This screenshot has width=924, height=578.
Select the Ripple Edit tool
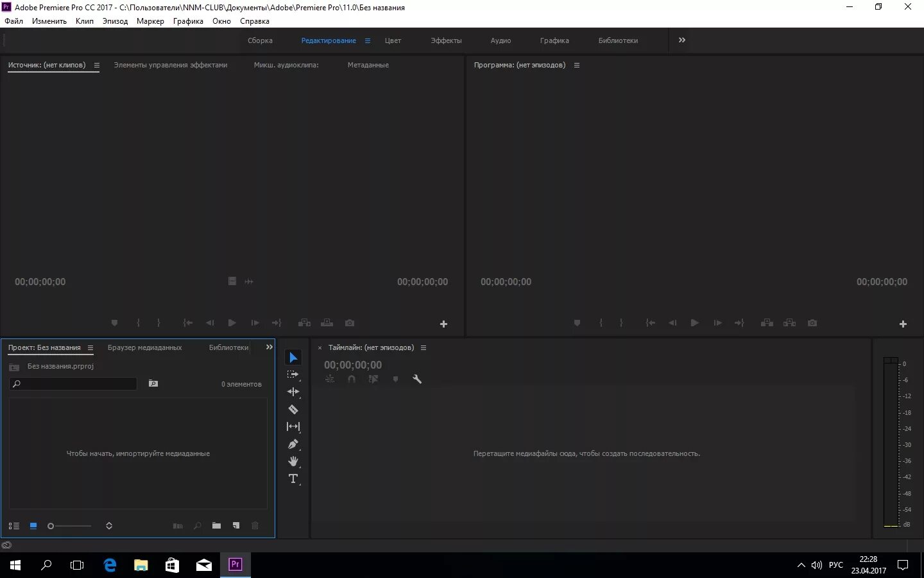point(293,392)
